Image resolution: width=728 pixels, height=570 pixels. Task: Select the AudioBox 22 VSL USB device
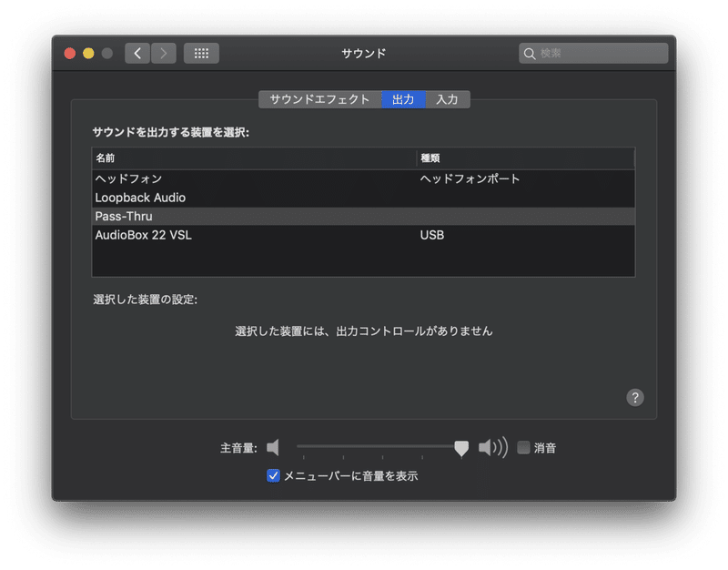pyautogui.click(x=182, y=235)
